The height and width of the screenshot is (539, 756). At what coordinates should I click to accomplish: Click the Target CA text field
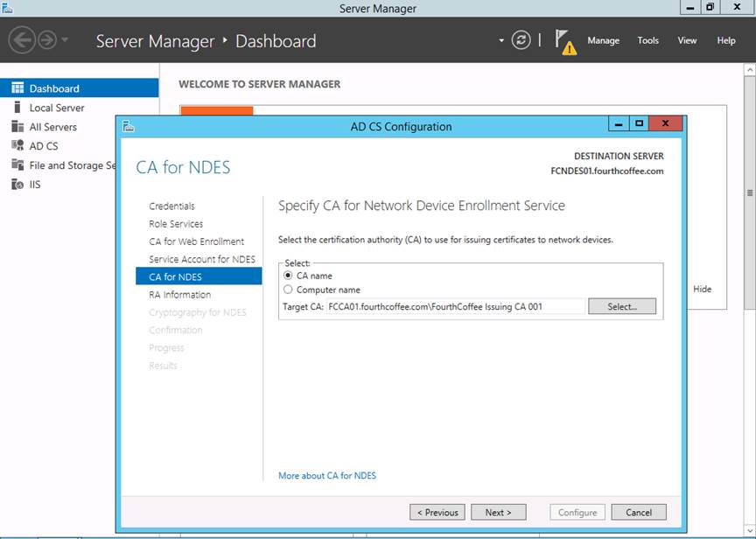coord(455,307)
